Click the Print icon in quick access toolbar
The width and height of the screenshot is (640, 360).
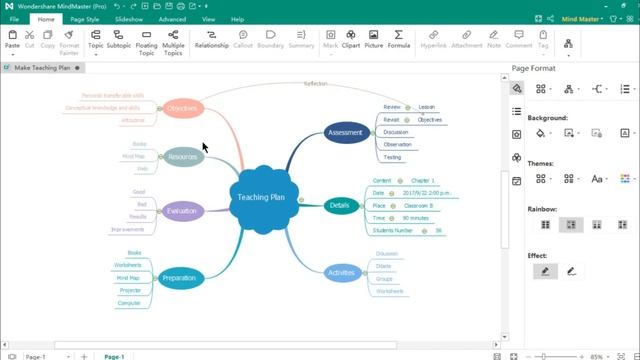(181, 6)
